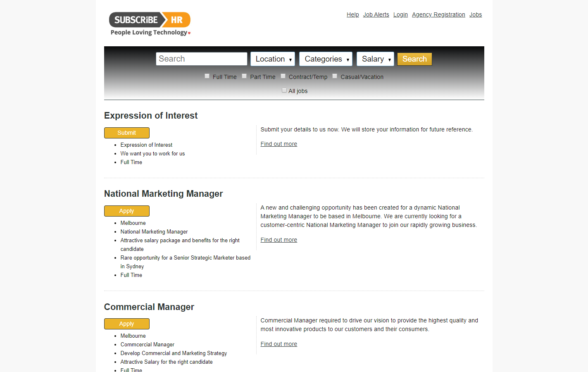Check the Contract/Temp option
Viewport: 588px width, 372px height.
(x=283, y=76)
